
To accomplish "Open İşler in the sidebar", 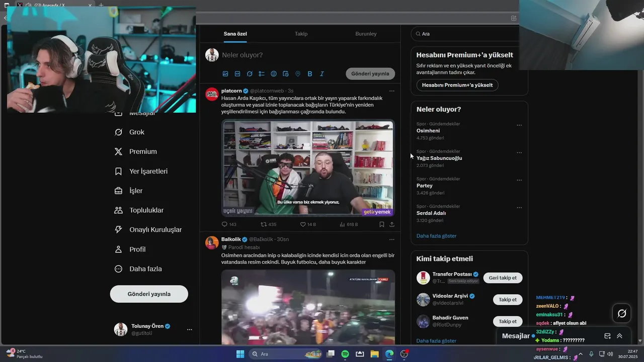I will pyautogui.click(x=129, y=191).
